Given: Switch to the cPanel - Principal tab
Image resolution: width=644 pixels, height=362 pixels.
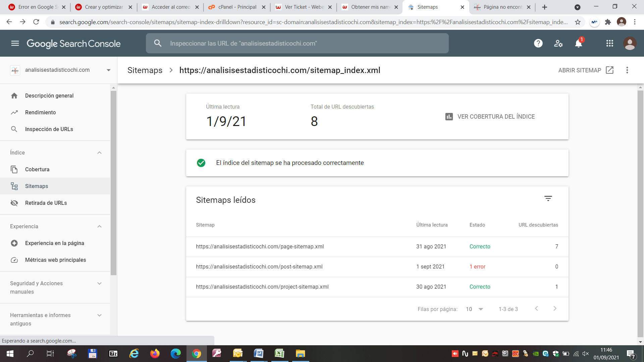Looking at the screenshot, I should 237,7.
